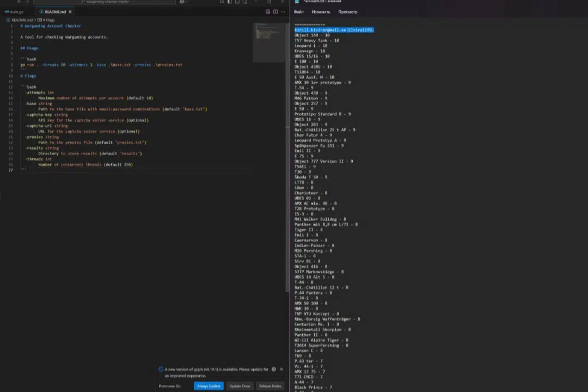
Task: Click the '-results string' line
Action: click(x=42, y=148)
